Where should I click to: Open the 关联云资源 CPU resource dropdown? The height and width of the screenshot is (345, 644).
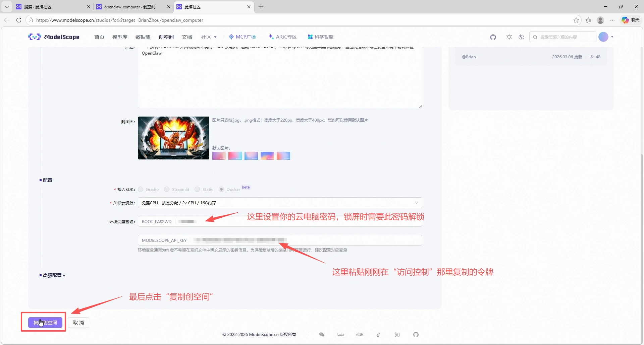(280, 203)
